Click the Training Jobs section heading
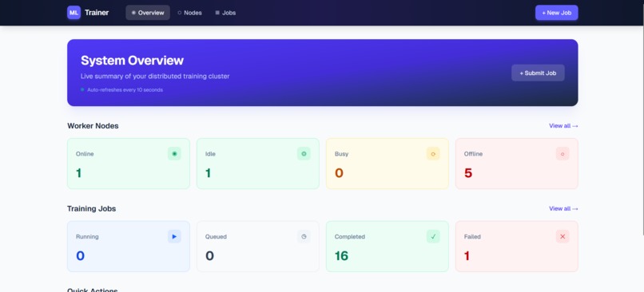Image resolution: width=644 pixels, height=292 pixels. [x=92, y=209]
